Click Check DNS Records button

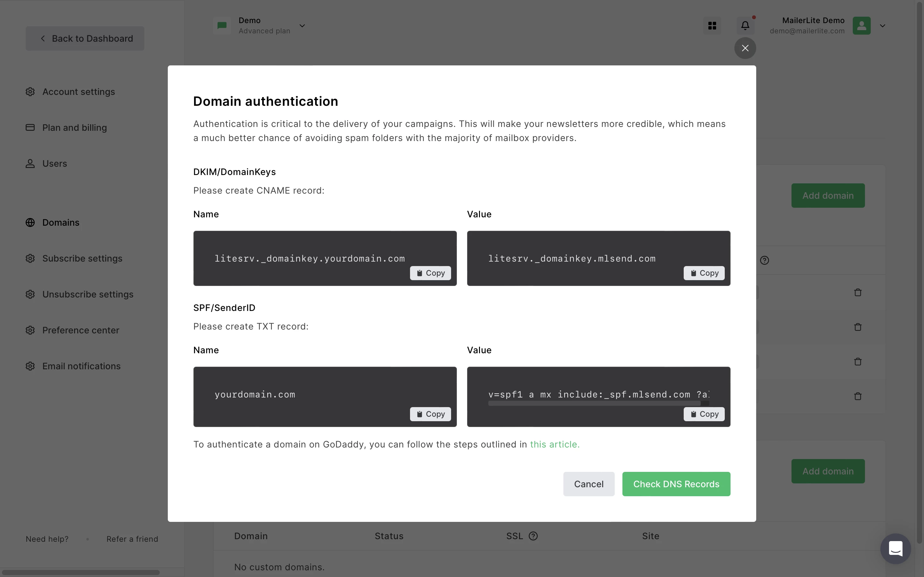point(676,484)
